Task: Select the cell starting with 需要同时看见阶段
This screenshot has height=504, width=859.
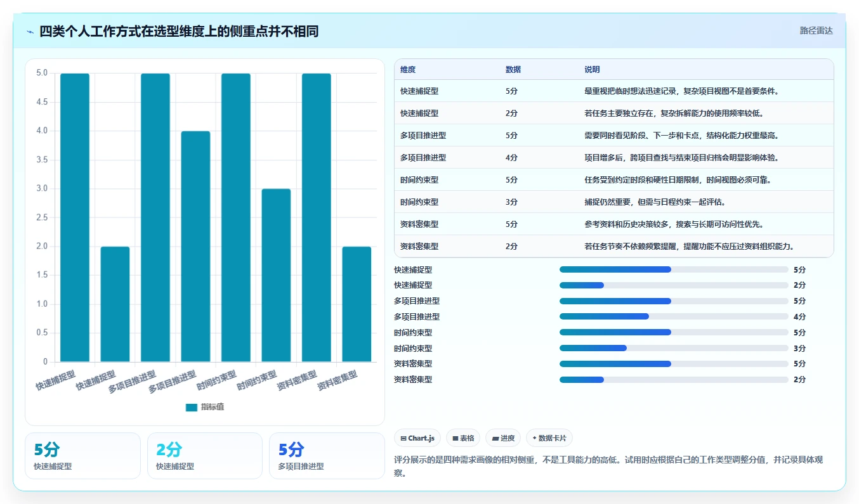Action: pyautogui.click(x=705, y=135)
